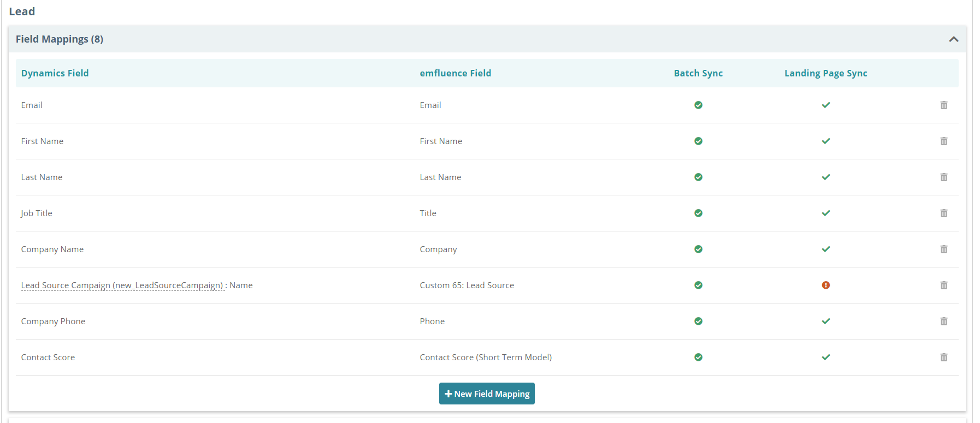The image size is (980, 423).
Task: Click the Lead section heading
Action: click(22, 11)
